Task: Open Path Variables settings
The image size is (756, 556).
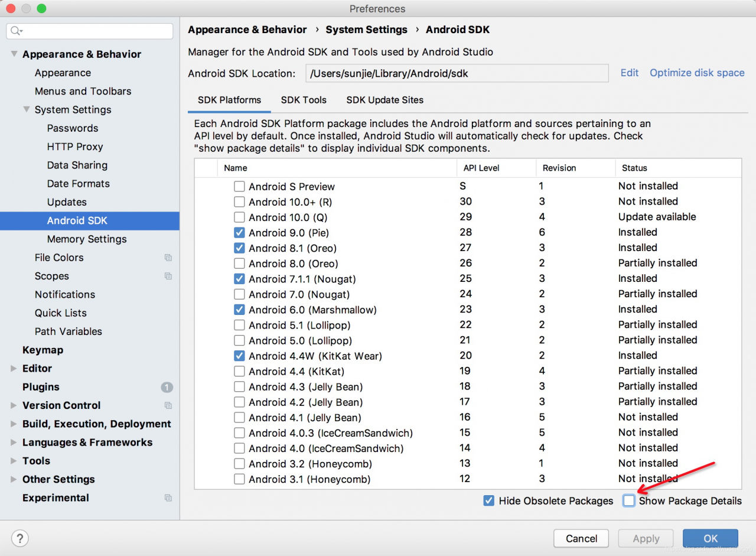Action: coord(69,331)
